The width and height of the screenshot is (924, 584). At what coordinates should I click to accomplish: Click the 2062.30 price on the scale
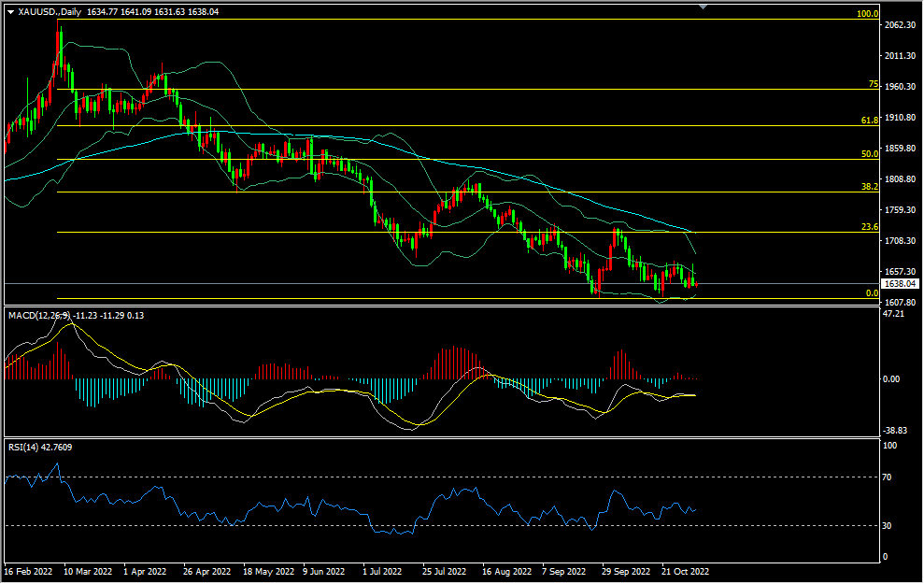coord(900,25)
